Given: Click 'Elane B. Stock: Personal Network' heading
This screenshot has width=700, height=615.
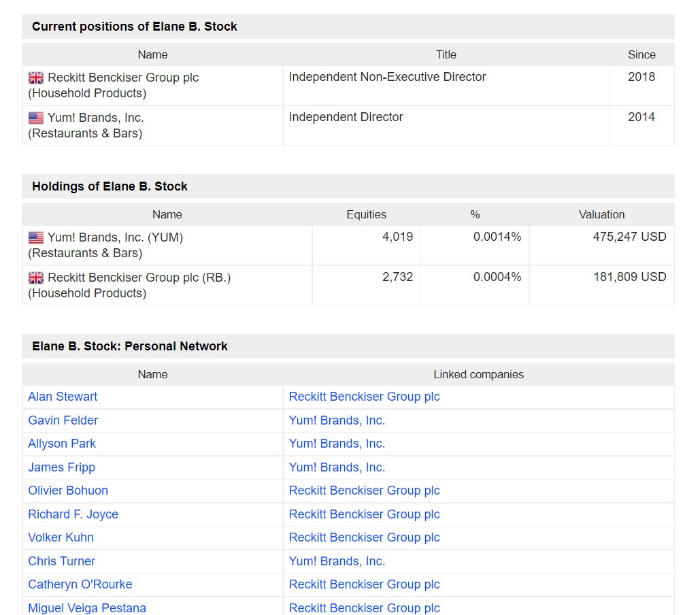Looking at the screenshot, I should tap(130, 346).
